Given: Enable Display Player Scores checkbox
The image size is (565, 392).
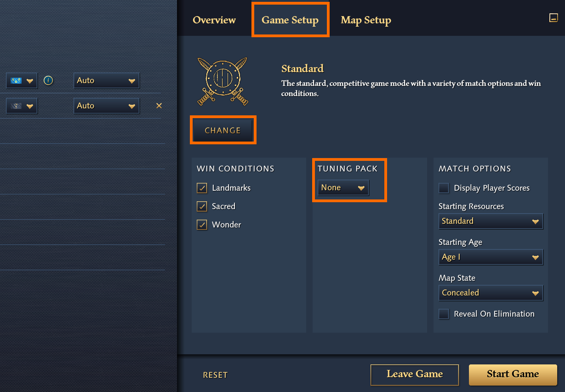Looking at the screenshot, I should tap(444, 188).
